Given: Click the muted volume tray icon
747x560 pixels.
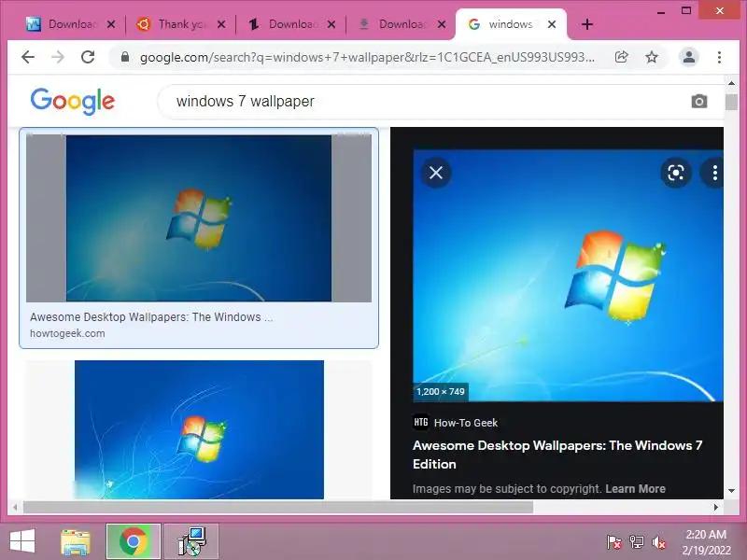Looking at the screenshot, I should point(659,542).
